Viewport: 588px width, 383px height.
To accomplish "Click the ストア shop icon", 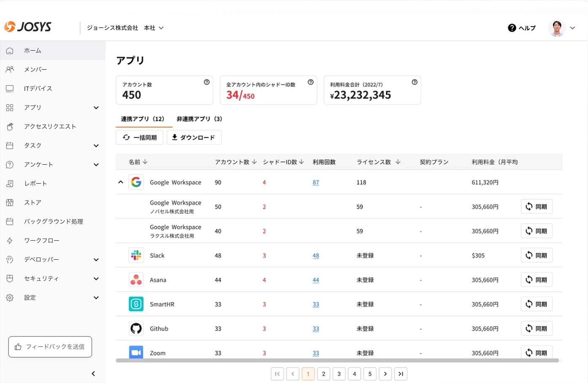I will point(10,203).
